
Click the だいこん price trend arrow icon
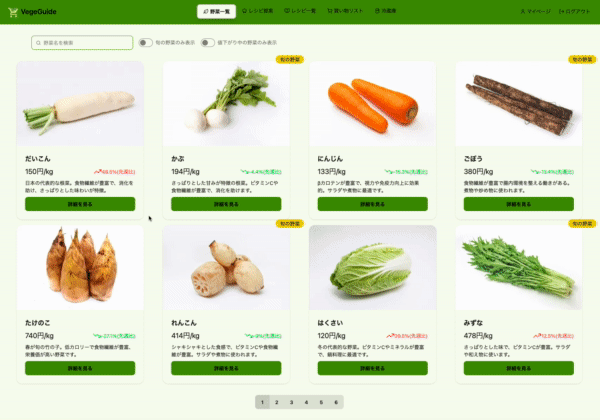coord(98,172)
